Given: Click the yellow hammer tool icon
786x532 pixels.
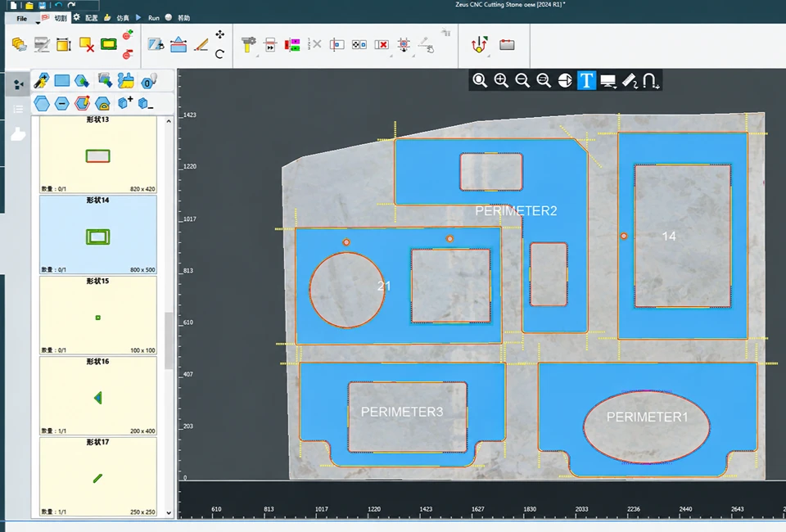Looking at the screenshot, I should point(248,44).
